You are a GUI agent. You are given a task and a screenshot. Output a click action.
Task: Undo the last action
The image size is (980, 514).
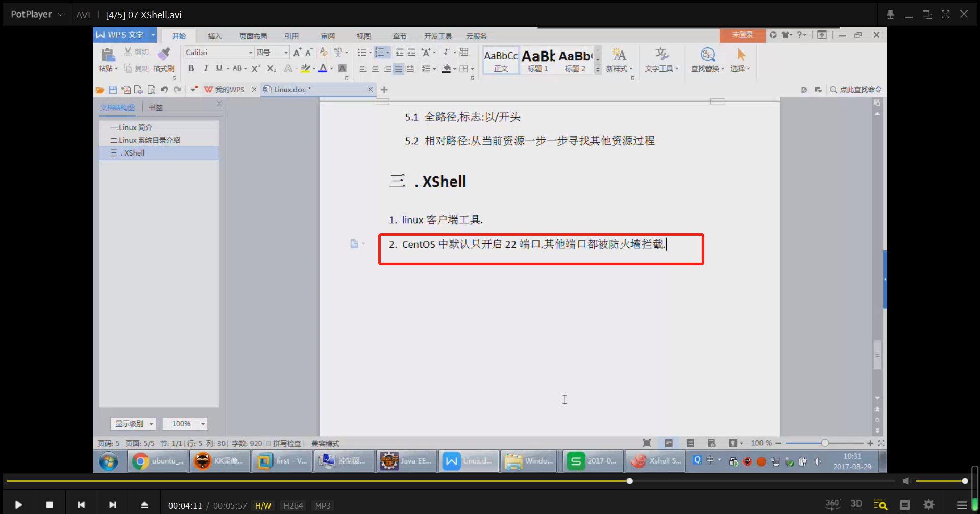pyautogui.click(x=164, y=90)
